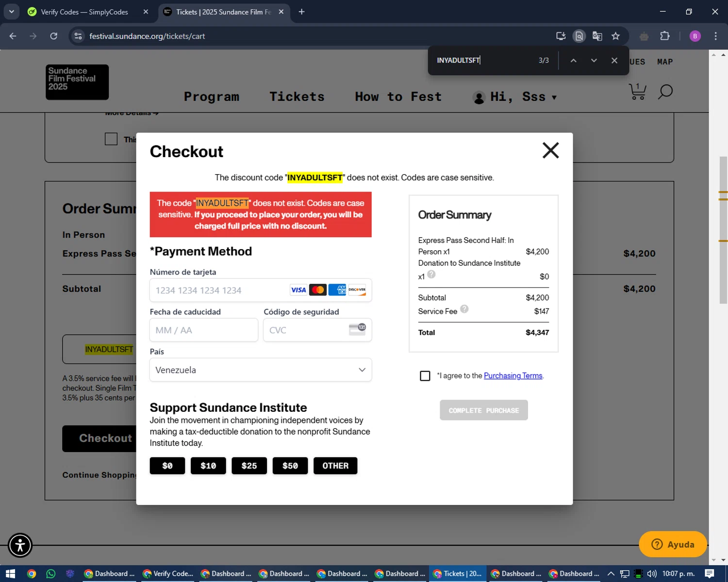Click the American Express icon

(x=337, y=290)
